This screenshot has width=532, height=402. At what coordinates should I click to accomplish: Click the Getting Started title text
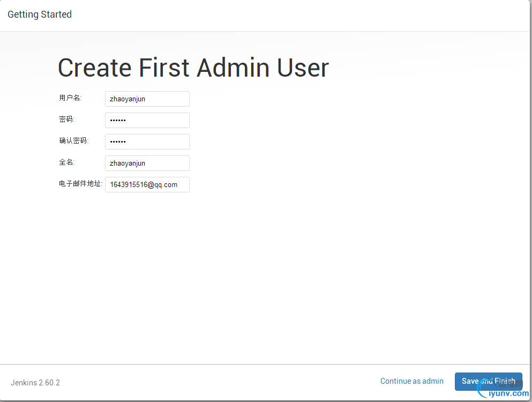coord(40,14)
